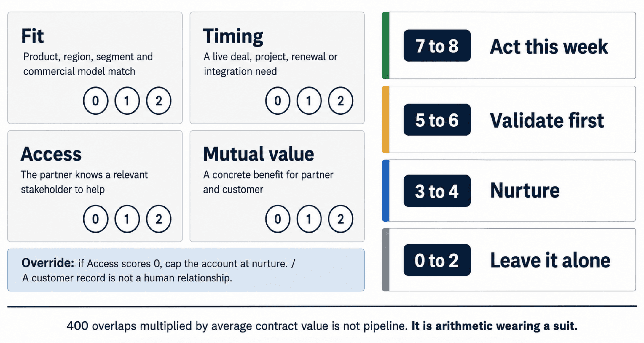Image resolution: width=644 pixels, height=343 pixels.
Task: Choose score 0 under Timing
Action: point(278,101)
